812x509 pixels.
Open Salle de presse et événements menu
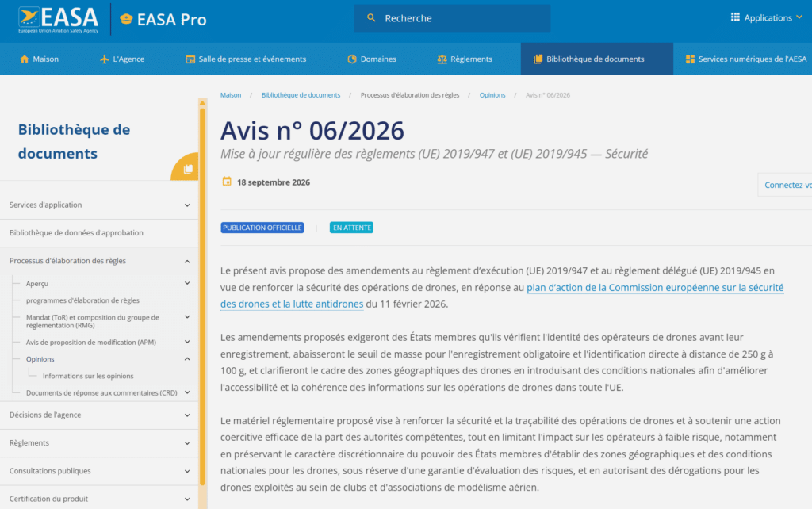pos(246,59)
